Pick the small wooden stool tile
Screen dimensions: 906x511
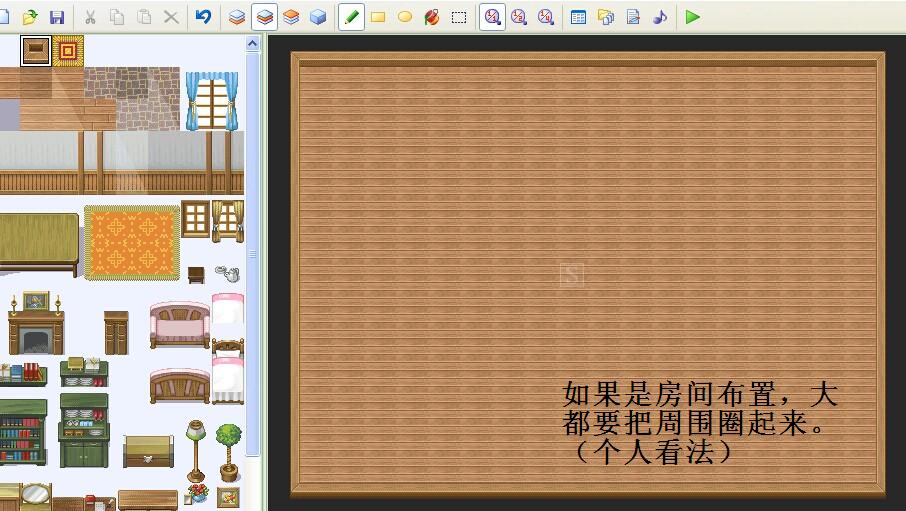click(x=196, y=275)
